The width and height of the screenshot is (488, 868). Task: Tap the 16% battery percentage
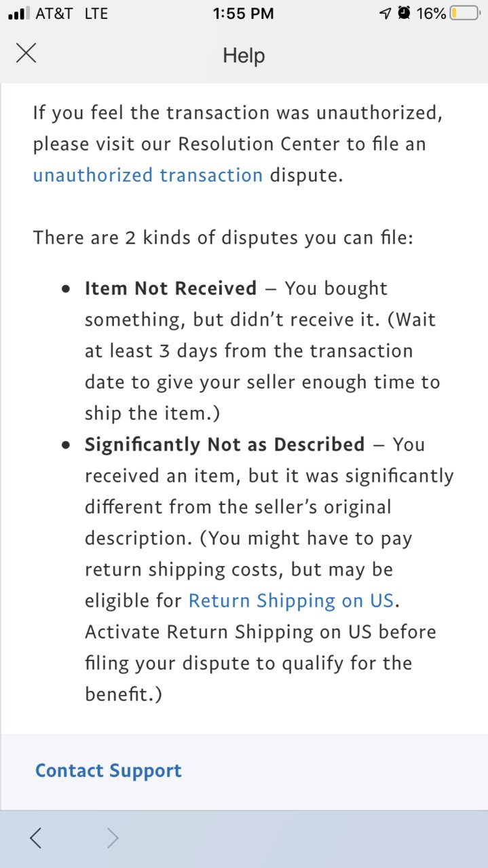point(431,14)
